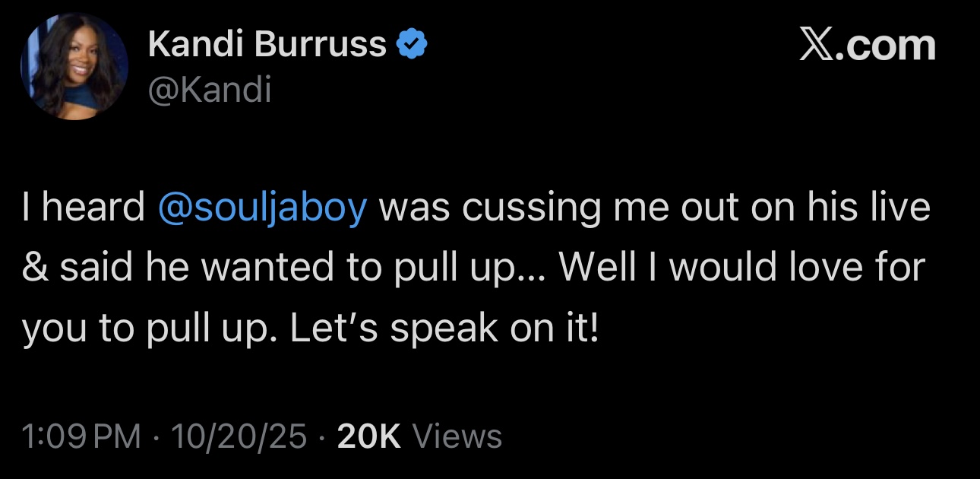Image resolution: width=980 pixels, height=479 pixels.
Task: Click the blue verified badge
Action: pos(413,46)
